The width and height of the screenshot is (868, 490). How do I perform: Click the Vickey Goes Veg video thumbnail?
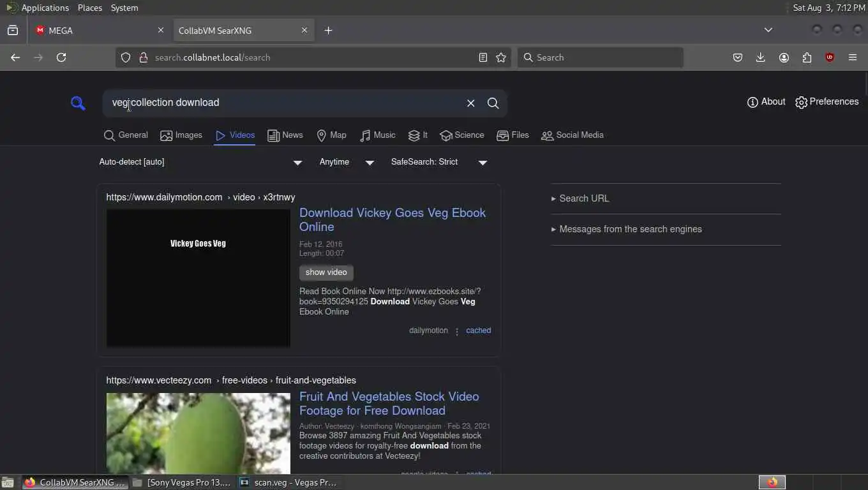click(198, 278)
